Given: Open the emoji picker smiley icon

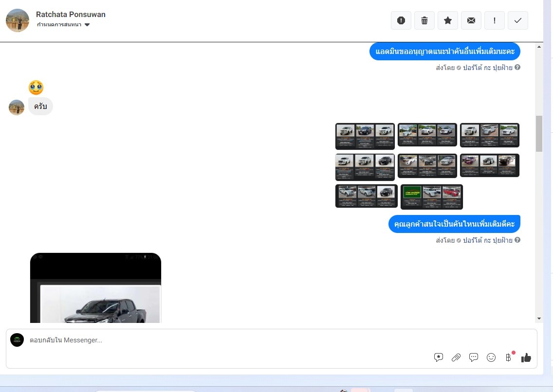Looking at the screenshot, I should point(491,357).
